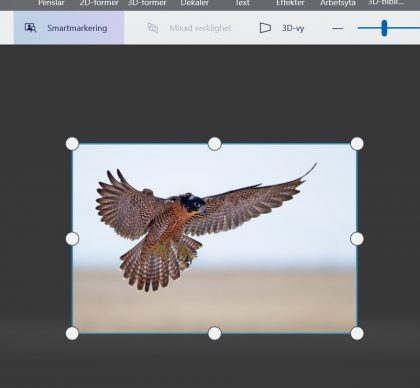Viewport: 420px width, 388px height.
Task: Click the bottom-middle selection handle
Action: click(x=215, y=333)
